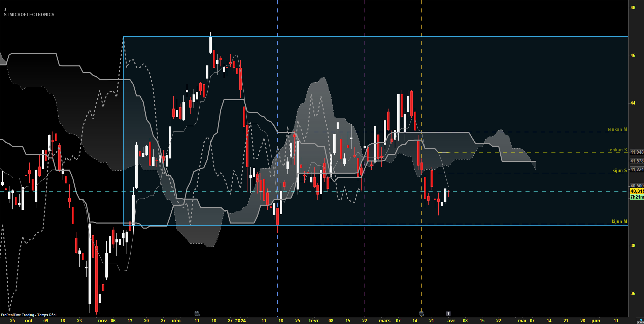Click the STMICROELECTRONICS instrument title
The width and height of the screenshot is (644, 324).
point(29,14)
